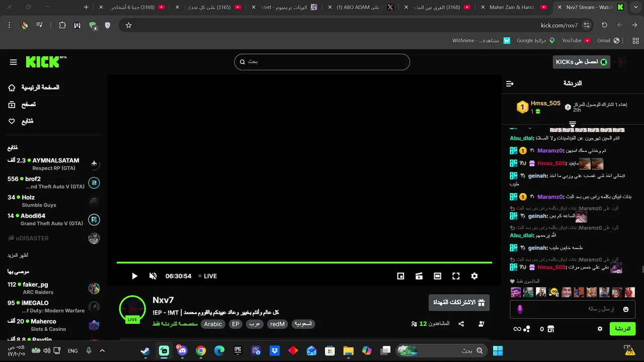Select the redM tag
Image resolution: width=644 pixels, height=362 pixels.
pyautogui.click(x=277, y=324)
